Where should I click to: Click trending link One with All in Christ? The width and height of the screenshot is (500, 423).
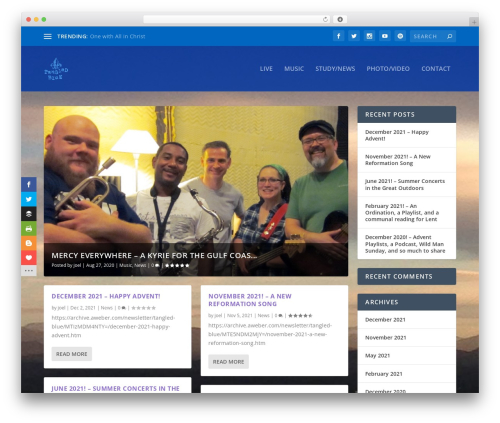(117, 36)
